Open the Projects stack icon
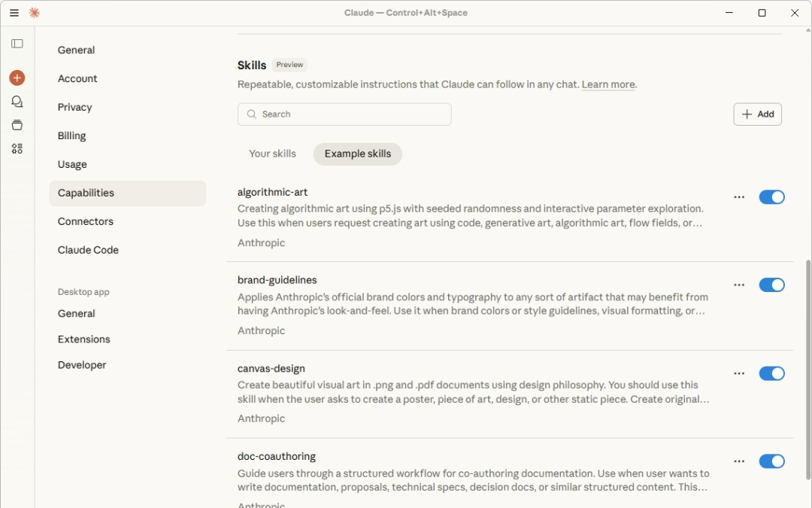Image resolution: width=812 pixels, height=508 pixels. pos(17,125)
